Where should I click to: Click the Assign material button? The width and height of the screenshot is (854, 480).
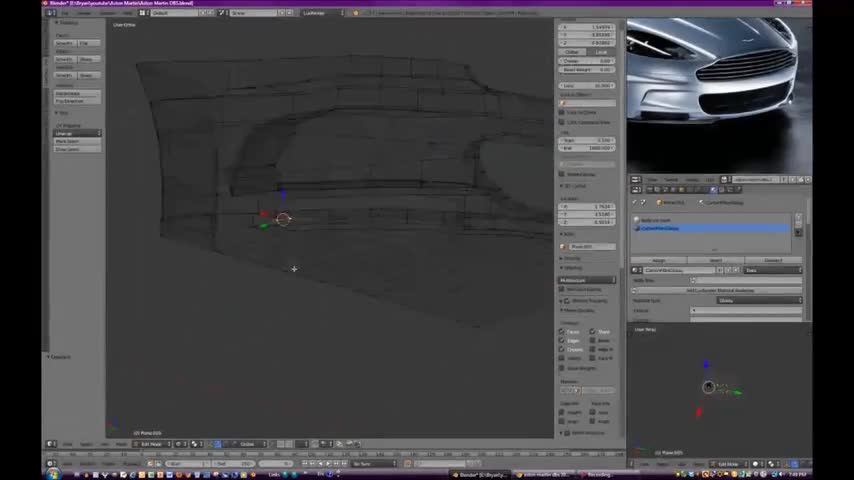pos(659,260)
